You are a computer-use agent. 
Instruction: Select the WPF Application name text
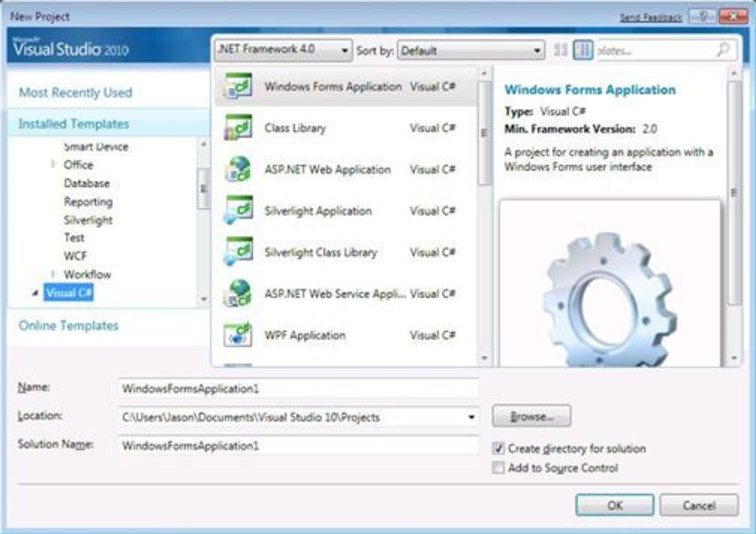305,335
